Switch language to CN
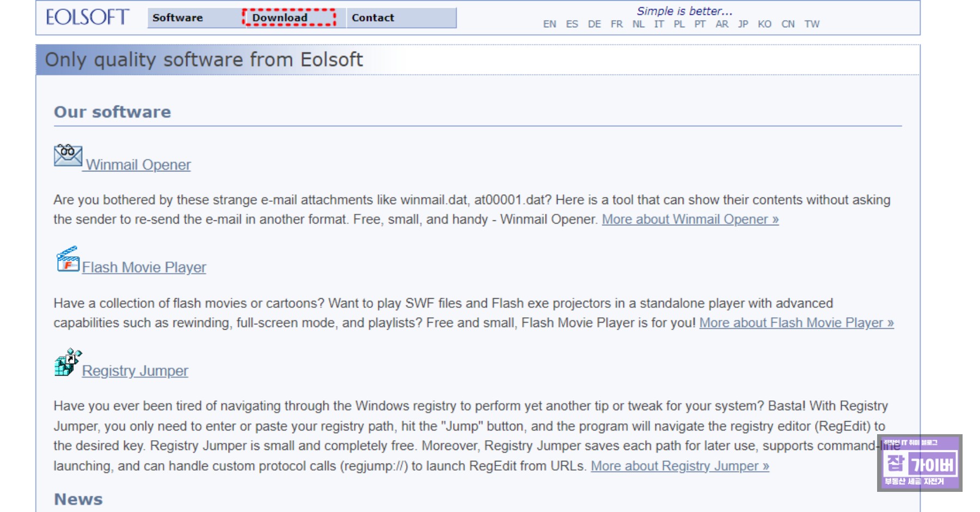Viewport: 980px width, 512px height. [788, 24]
